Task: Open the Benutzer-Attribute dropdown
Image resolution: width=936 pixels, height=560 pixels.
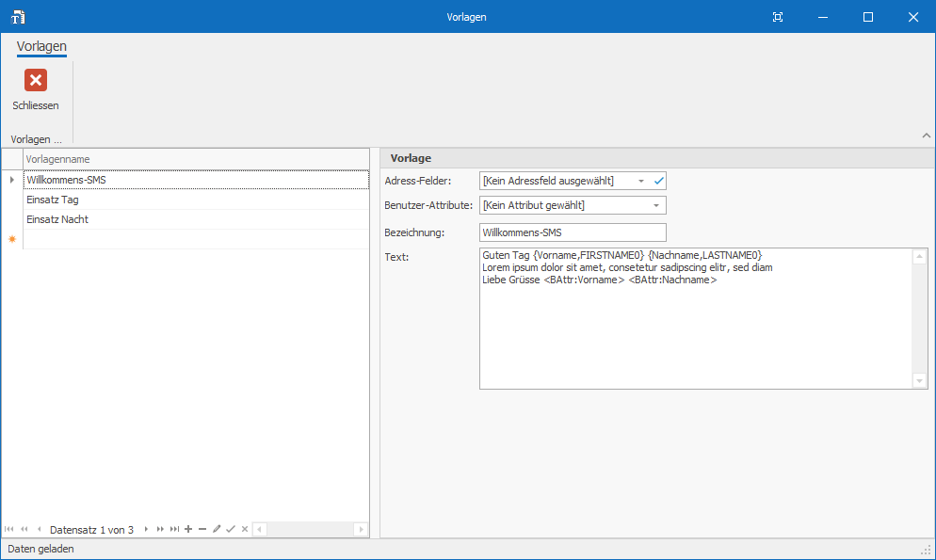Action: pyautogui.click(x=655, y=205)
